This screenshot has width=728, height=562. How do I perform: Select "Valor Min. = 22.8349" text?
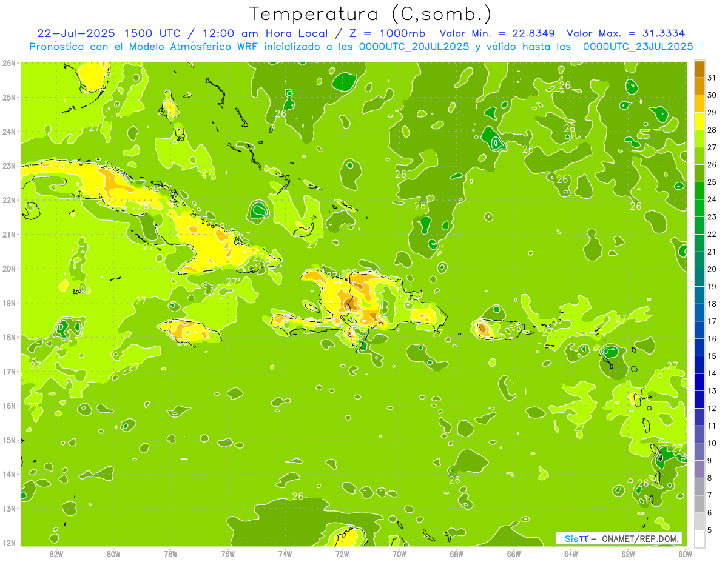pos(496,33)
